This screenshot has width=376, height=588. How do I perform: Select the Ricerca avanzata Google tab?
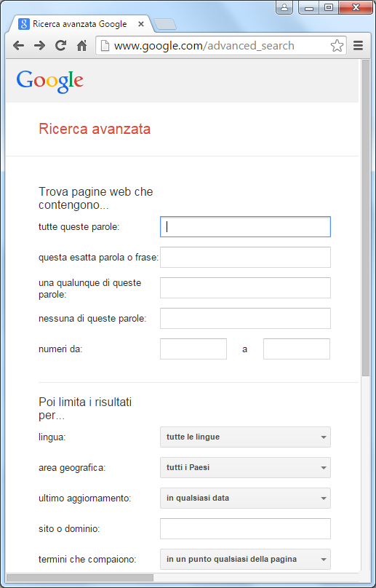(x=81, y=24)
